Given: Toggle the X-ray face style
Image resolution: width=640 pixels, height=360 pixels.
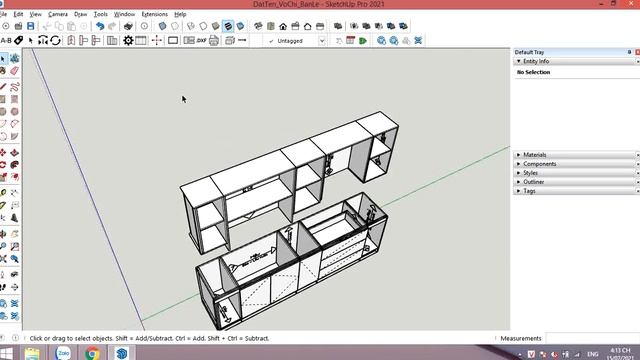Looking at the screenshot, I should click(x=162, y=26).
